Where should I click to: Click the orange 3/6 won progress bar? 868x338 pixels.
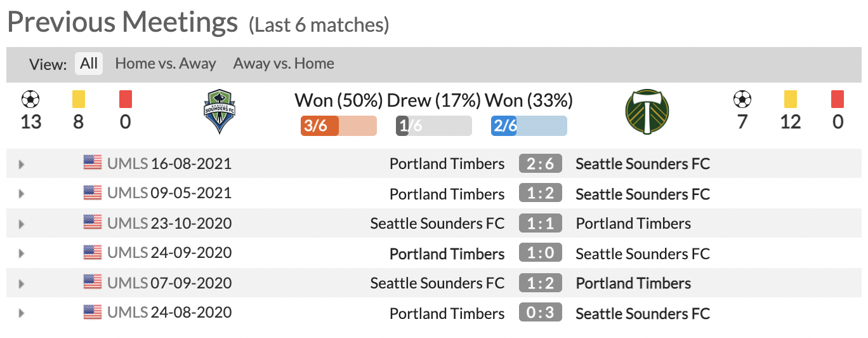pyautogui.click(x=339, y=126)
